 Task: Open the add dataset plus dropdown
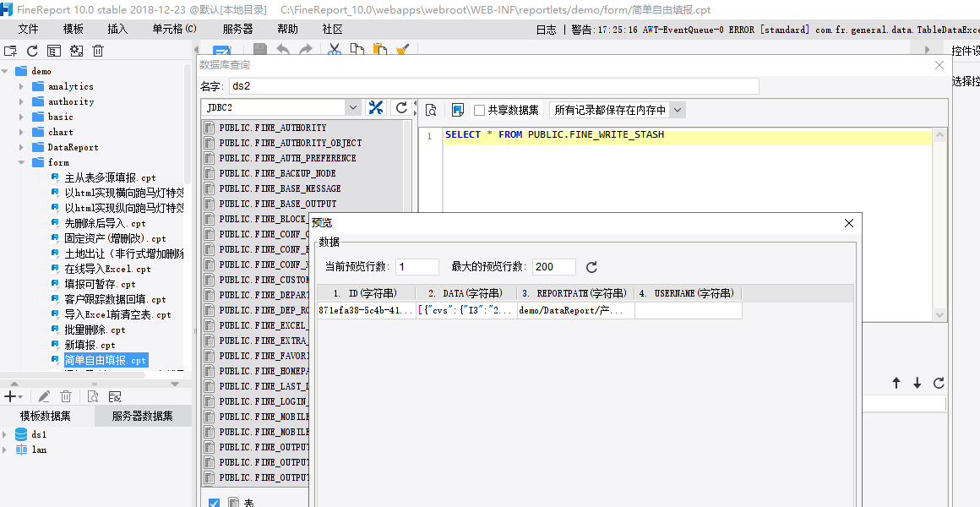click(13, 396)
